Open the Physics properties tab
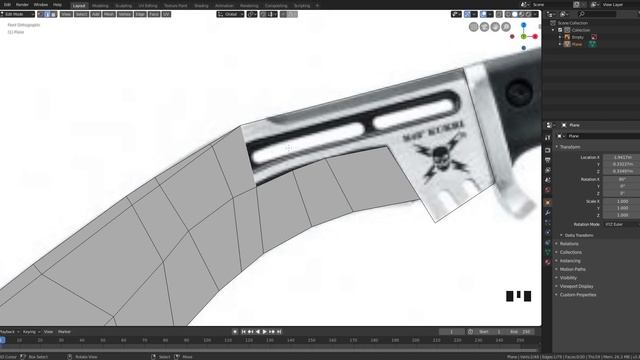The width and height of the screenshot is (640, 360). [x=548, y=232]
